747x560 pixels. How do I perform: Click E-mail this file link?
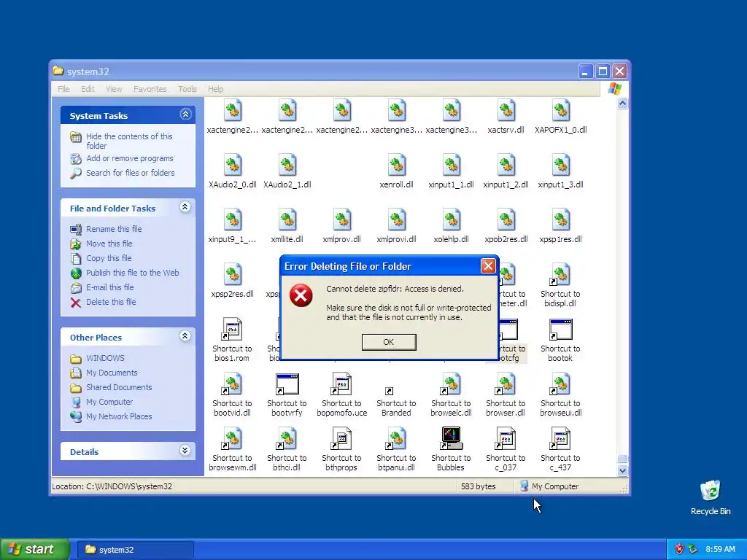(109, 287)
